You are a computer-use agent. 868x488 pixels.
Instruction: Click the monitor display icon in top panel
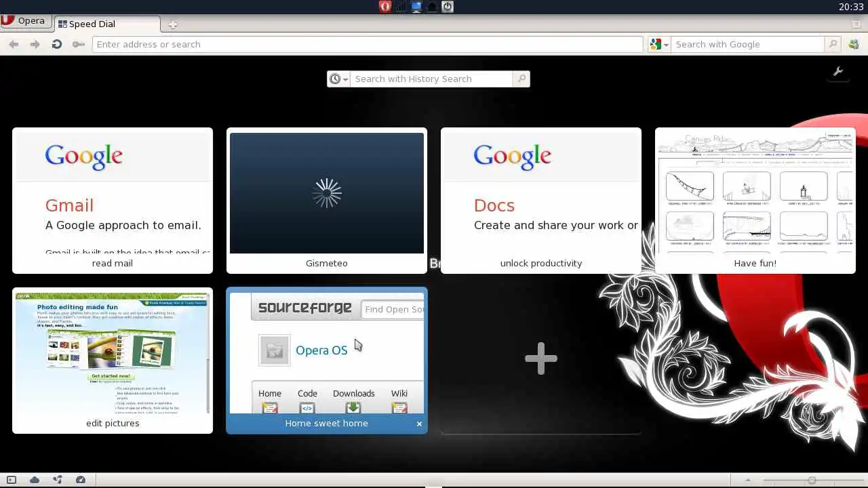coord(416,7)
